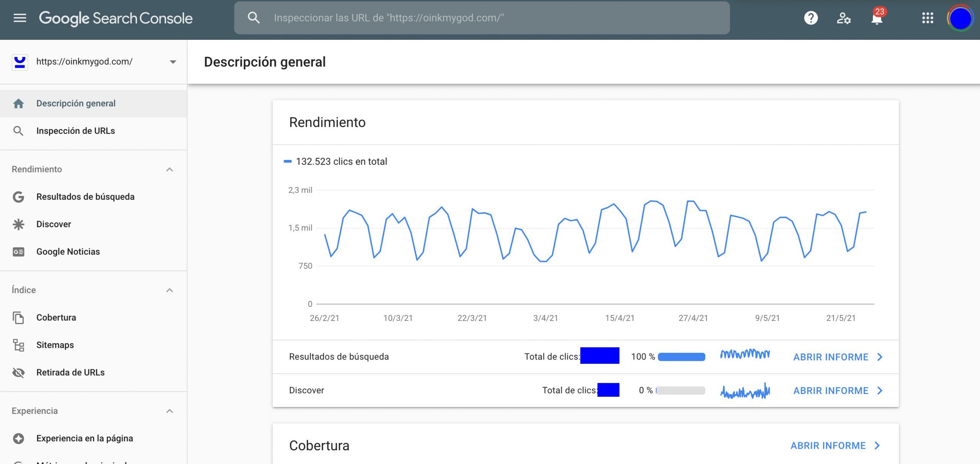The image size is (980, 464).
Task: Click the profile avatar in the top bar
Action: click(961, 17)
